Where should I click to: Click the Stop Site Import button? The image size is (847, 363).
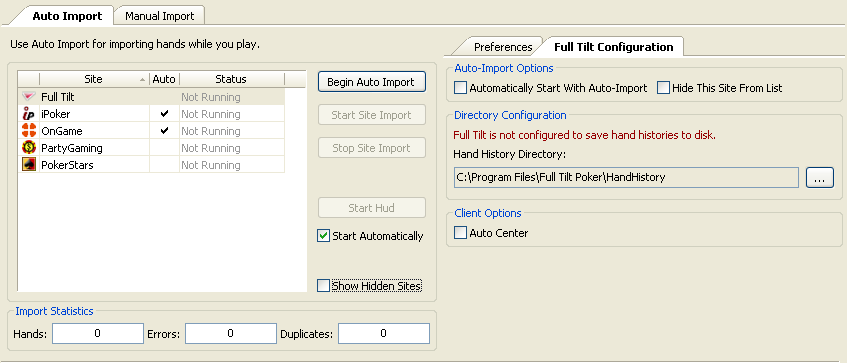(x=371, y=148)
